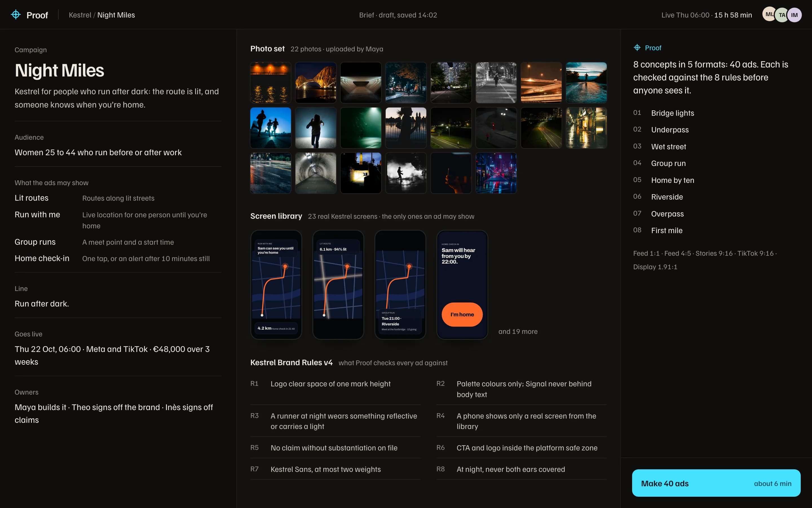Screen dimensions: 812x508
Task: Click rule R6 CTA and logo safe zone
Action: coord(521,448)
